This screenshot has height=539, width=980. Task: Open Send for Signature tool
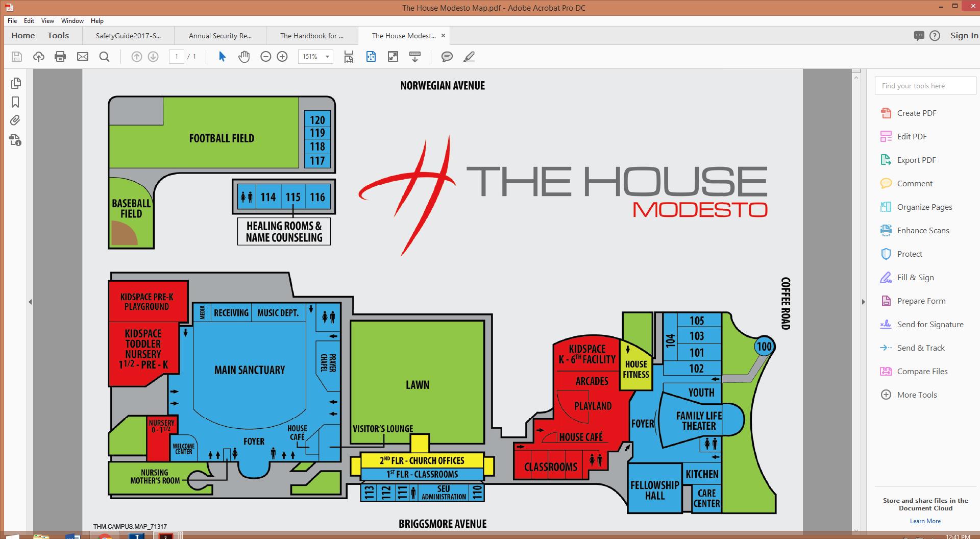[922, 325]
